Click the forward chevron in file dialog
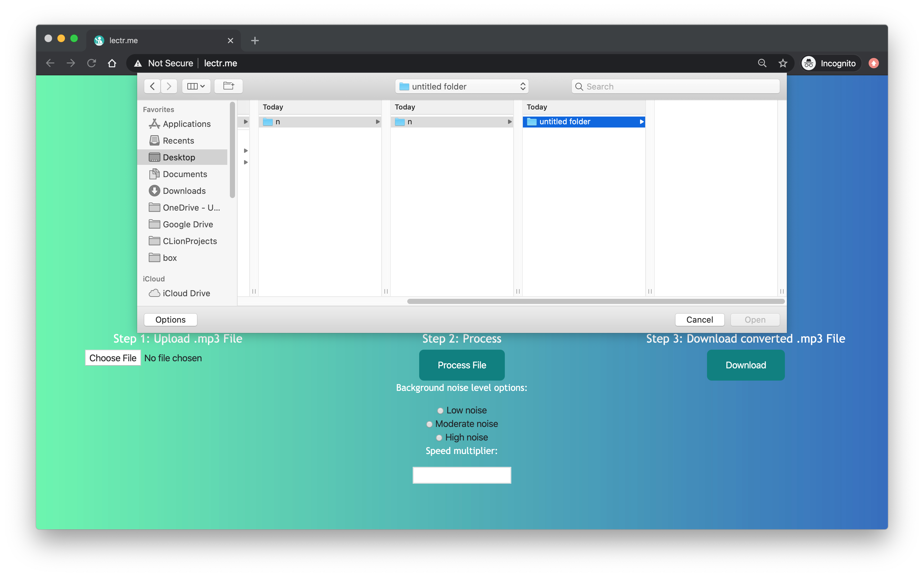The image size is (924, 577). click(169, 86)
